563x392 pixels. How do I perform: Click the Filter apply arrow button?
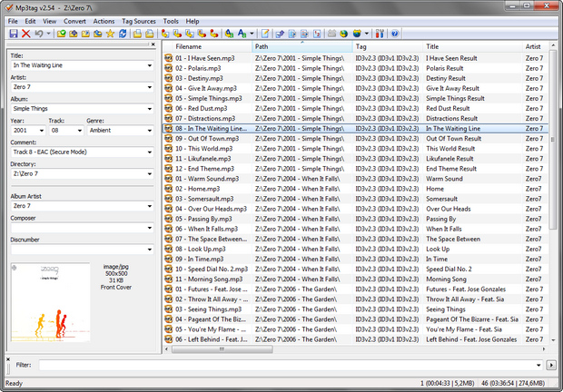point(551,365)
